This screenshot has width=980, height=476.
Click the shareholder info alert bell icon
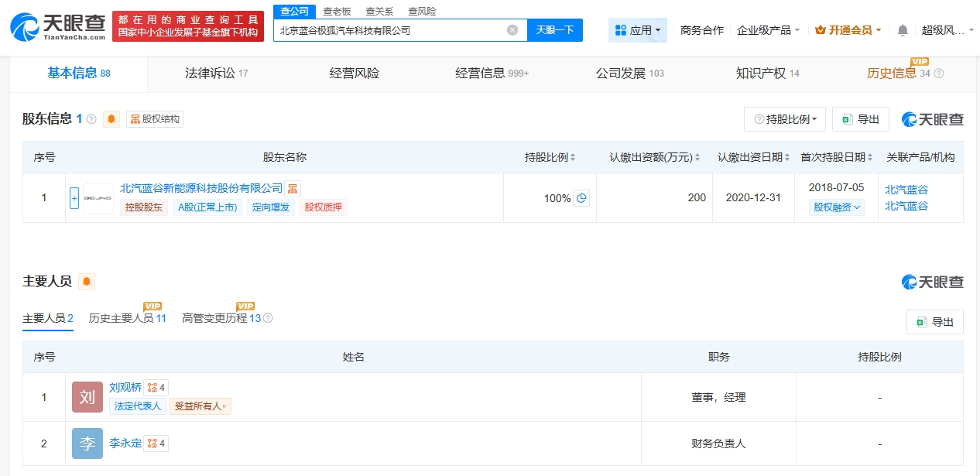click(x=111, y=119)
